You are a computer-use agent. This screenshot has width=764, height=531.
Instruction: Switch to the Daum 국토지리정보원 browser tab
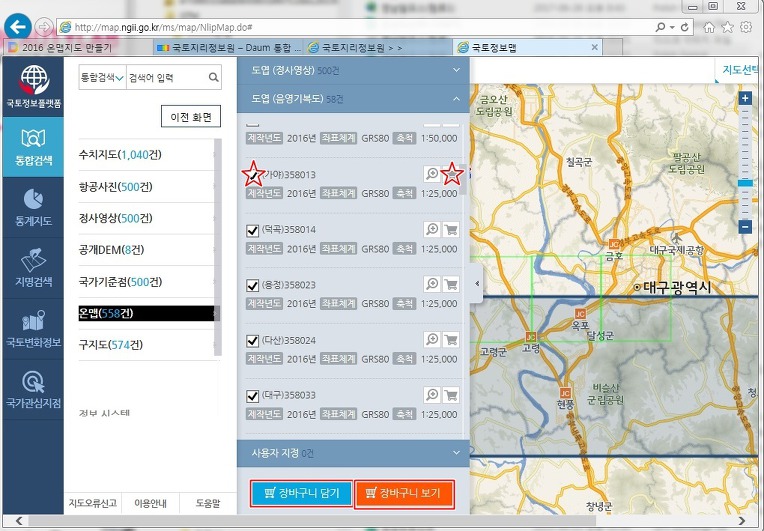pos(228,47)
